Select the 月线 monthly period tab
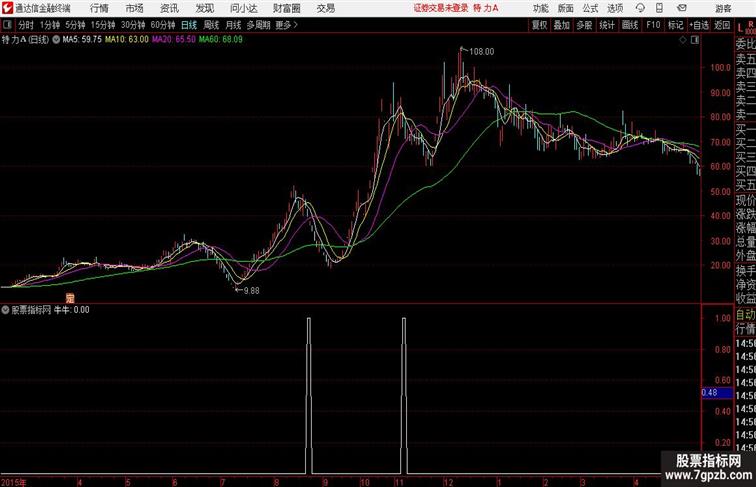Screen dimensions: 756x487 pos(233,25)
